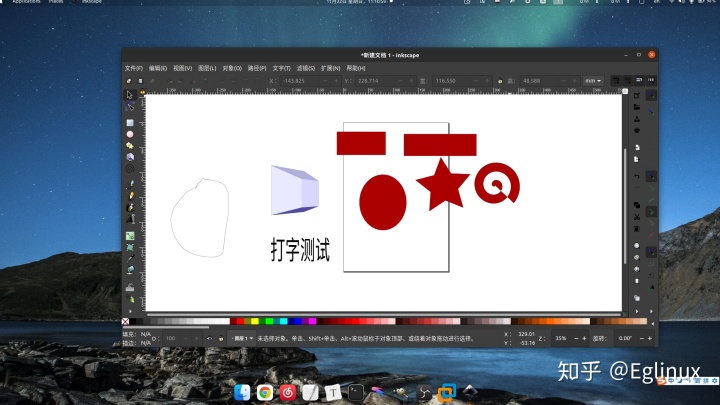The width and height of the screenshot is (720, 405).
Task: Click the Print document icon
Action: (x=637, y=130)
